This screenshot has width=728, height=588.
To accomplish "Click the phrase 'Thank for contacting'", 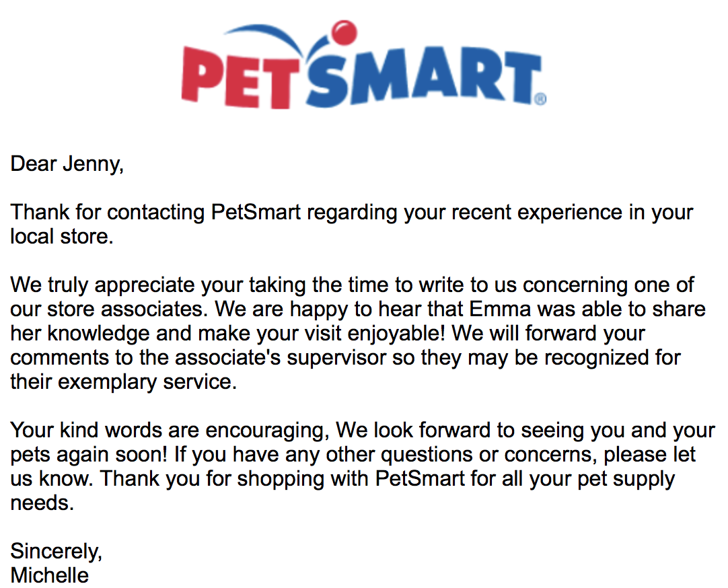I will click(107, 213).
